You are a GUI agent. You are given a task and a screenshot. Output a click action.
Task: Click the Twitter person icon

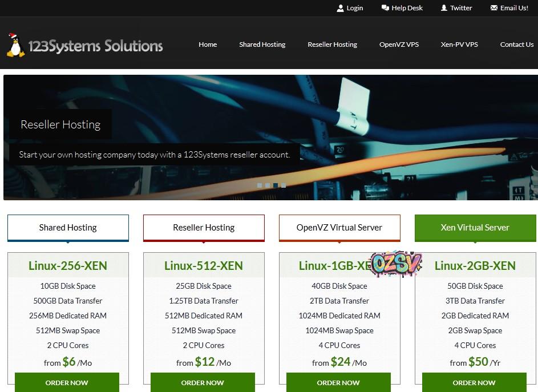[x=444, y=8]
